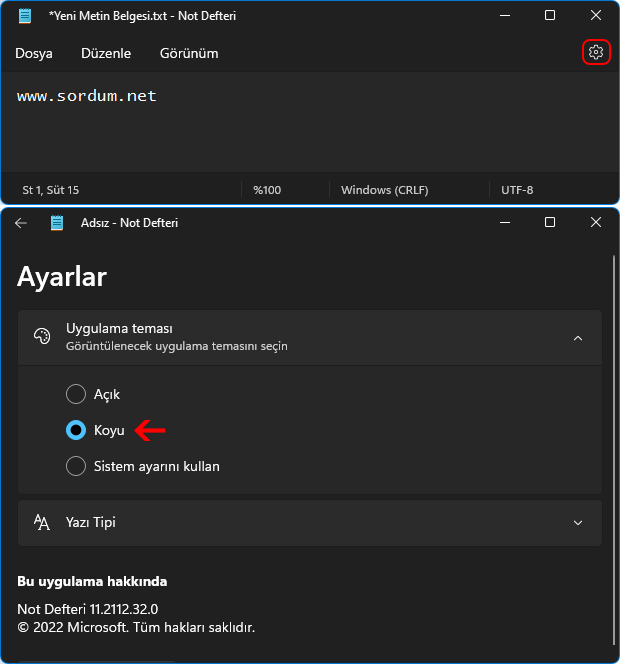Viewport: 620px width, 664px height.
Task: Select the Koyu theme radio button
Action: click(76, 430)
